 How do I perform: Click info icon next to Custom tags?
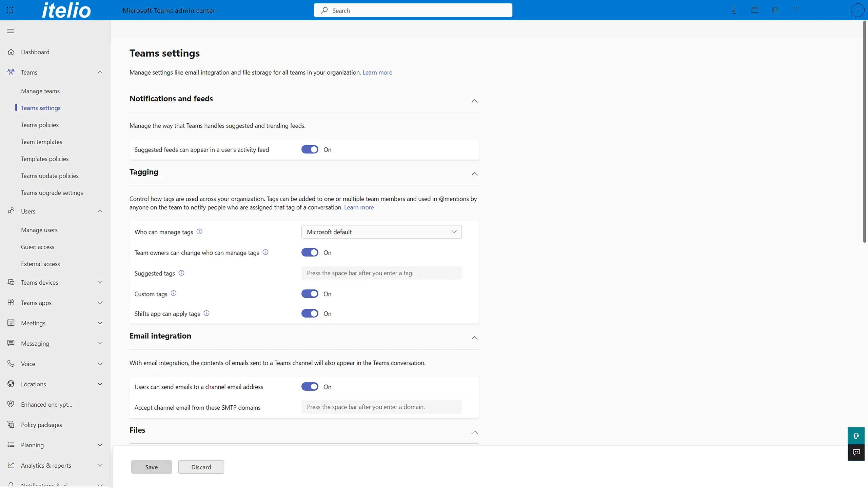tap(174, 293)
